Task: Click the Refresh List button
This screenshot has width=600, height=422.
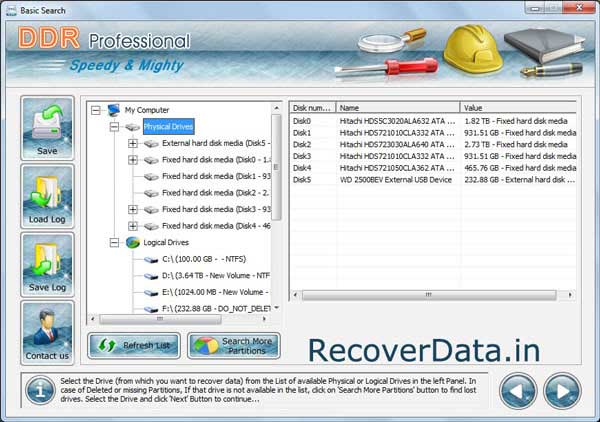Action: [x=133, y=346]
